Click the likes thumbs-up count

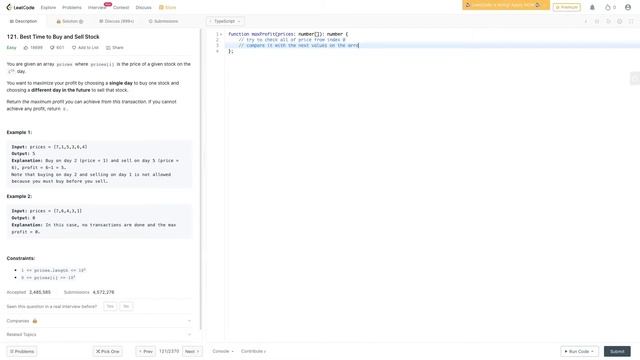pyautogui.click(x=33, y=48)
